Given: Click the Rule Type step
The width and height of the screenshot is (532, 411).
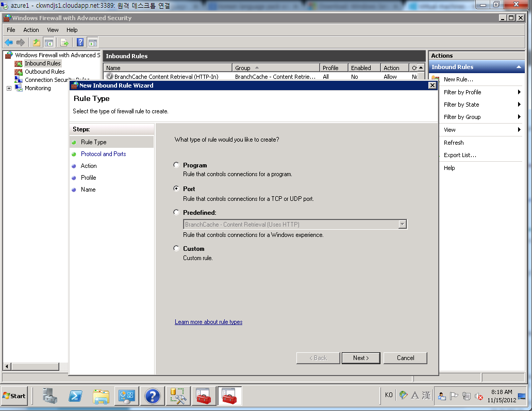Looking at the screenshot, I should click(94, 142).
